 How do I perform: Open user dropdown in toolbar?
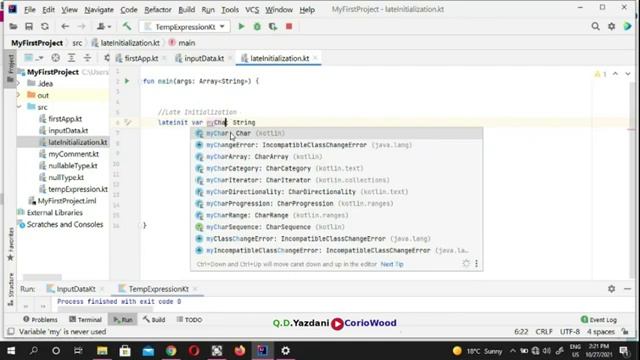point(104,27)
